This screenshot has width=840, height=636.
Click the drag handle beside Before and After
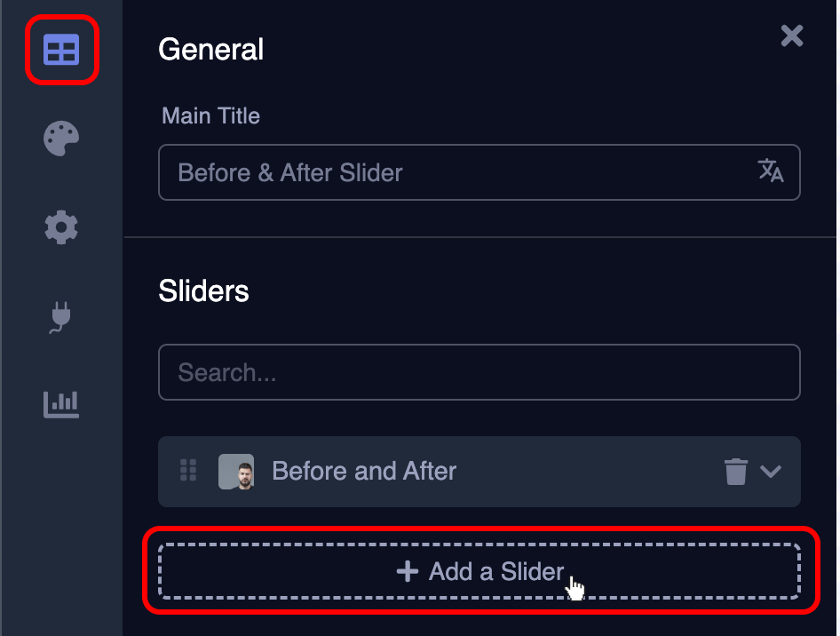pos(188,472)
